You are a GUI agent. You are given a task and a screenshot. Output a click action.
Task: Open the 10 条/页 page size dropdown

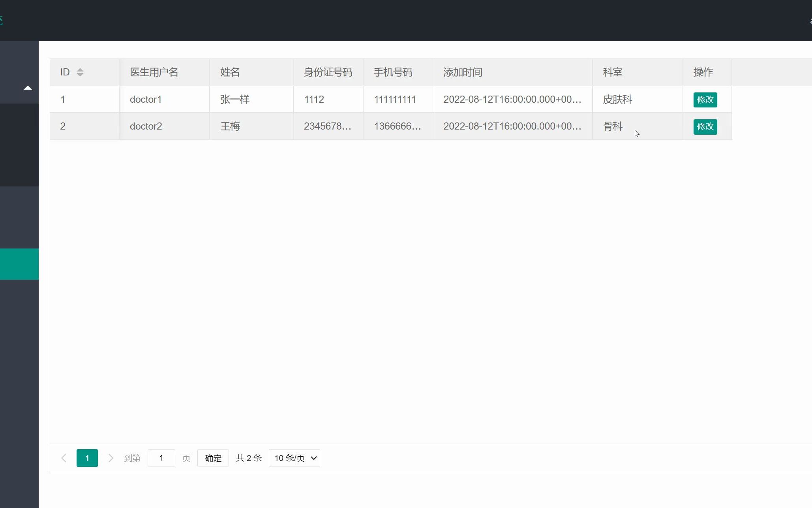point(294,458)
